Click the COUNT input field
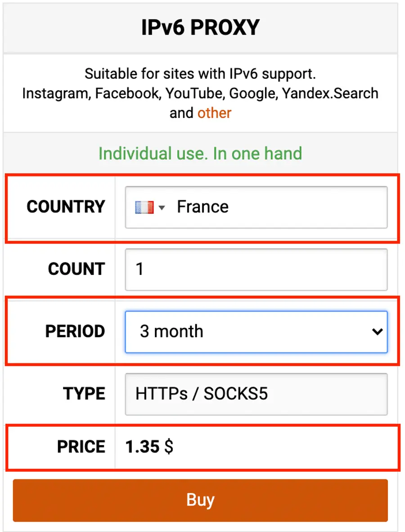The width and height of the screenshot is (405, 532). [256, 269]
